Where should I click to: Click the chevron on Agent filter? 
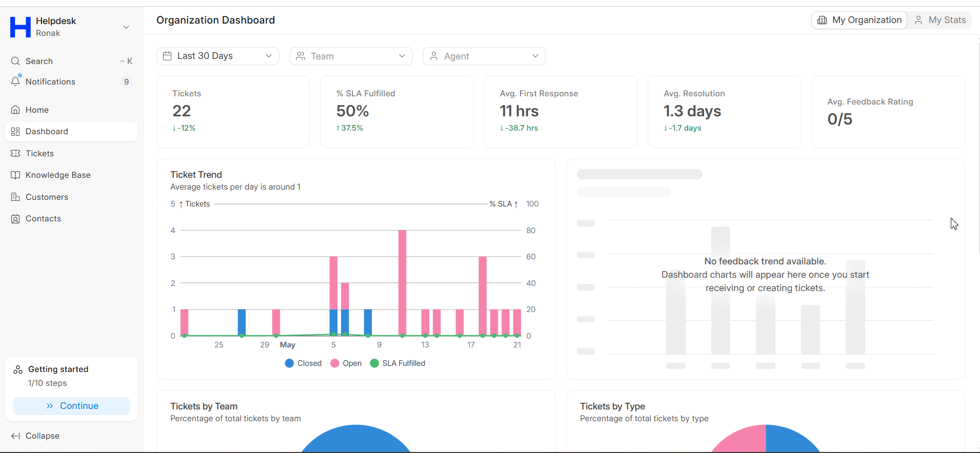535,56
